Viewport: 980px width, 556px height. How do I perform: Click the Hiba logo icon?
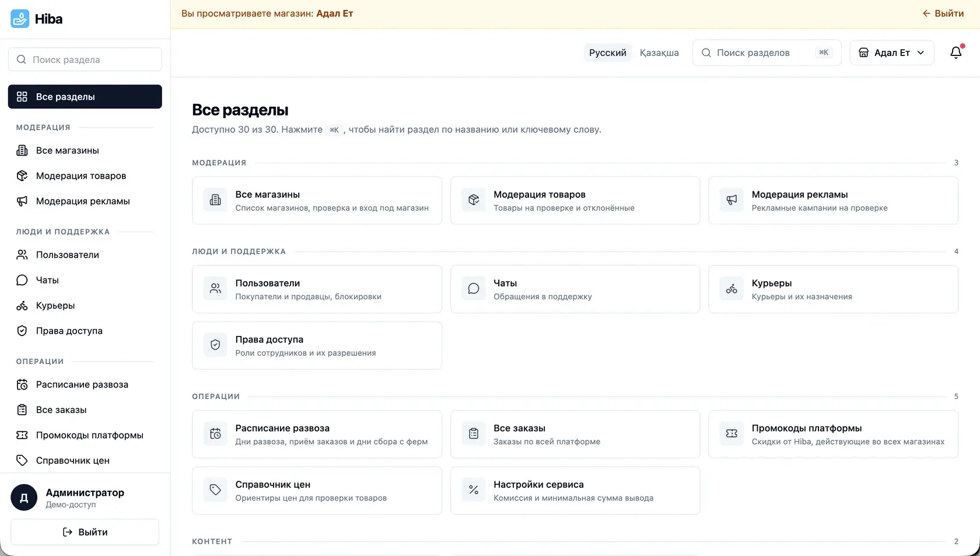pyautogui.click(x=20, y=19)
